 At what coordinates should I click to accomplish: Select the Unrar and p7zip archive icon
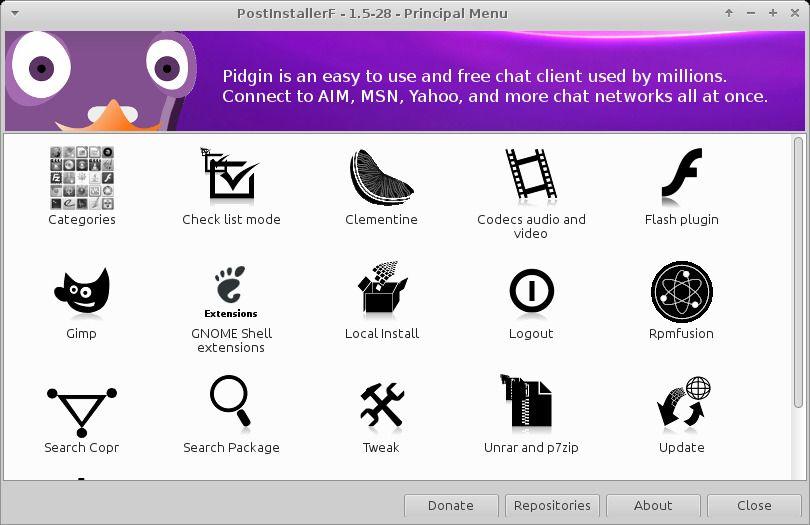click(526, 402)
